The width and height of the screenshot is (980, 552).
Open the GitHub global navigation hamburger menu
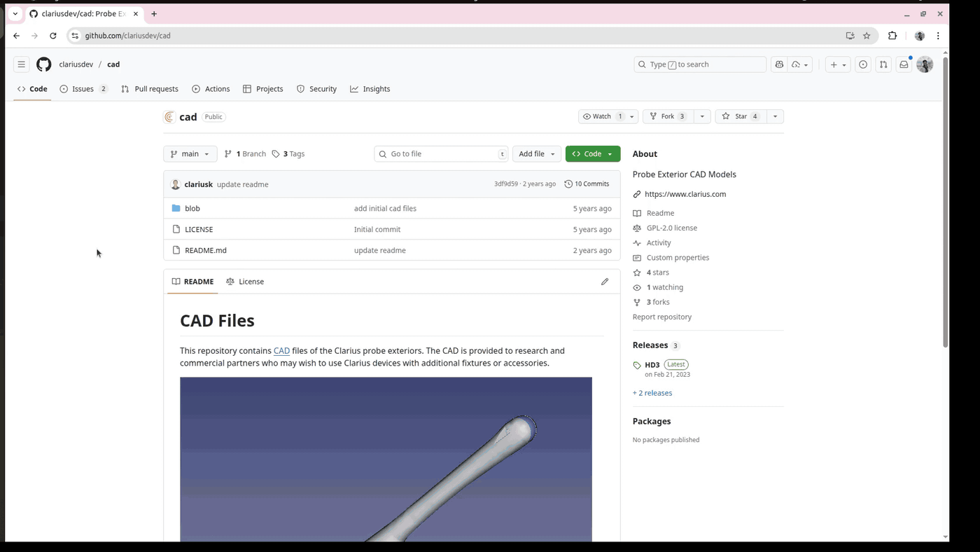pos(22,64)
